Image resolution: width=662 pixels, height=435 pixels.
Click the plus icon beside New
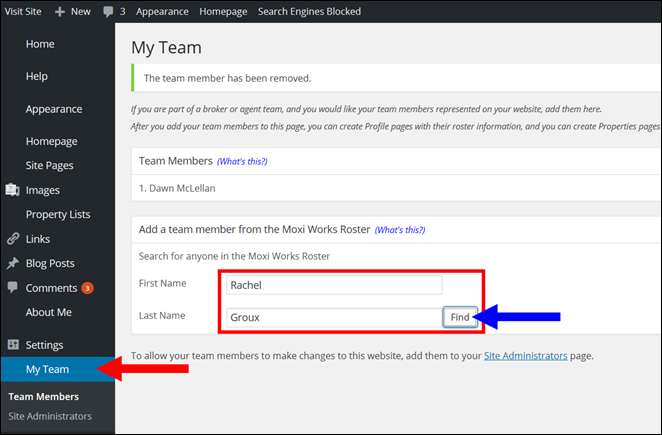click(59, 11)
